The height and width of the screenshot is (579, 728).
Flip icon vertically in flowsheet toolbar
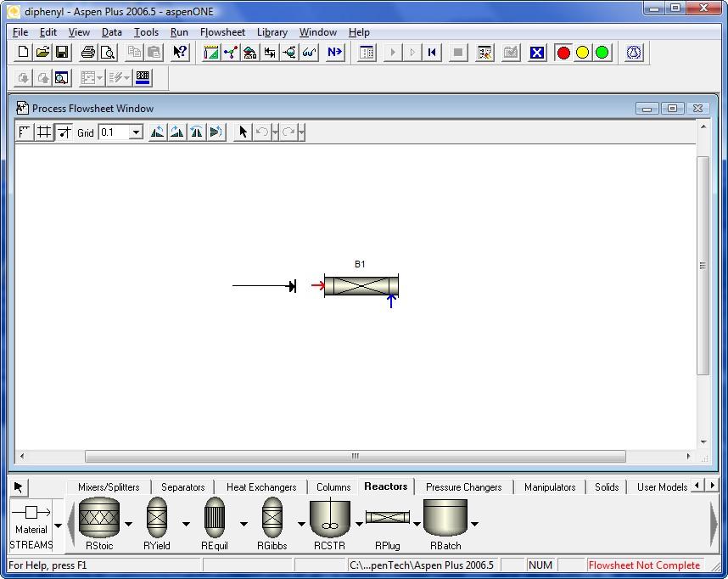tap(216, 132)
